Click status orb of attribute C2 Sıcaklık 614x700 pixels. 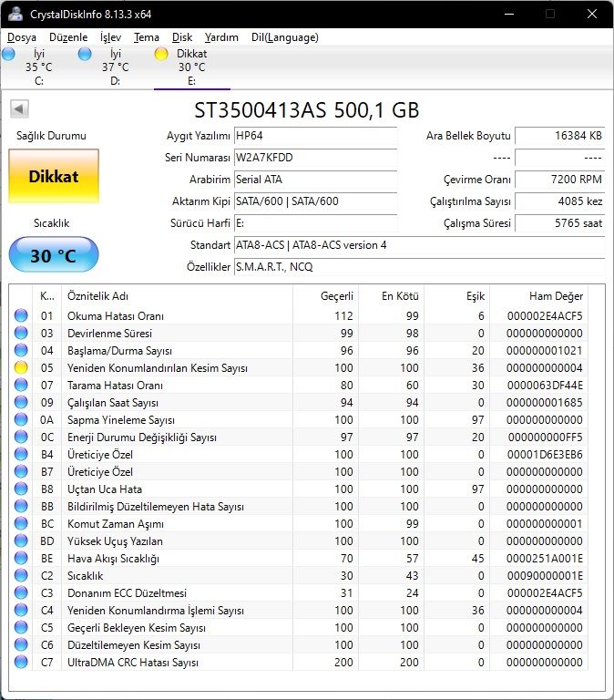point(21,575)
